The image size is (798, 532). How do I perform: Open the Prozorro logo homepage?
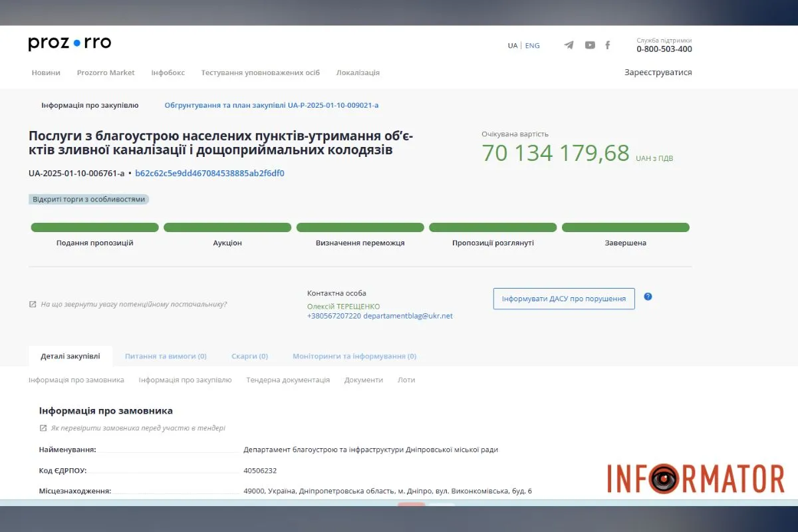point(70,43)
